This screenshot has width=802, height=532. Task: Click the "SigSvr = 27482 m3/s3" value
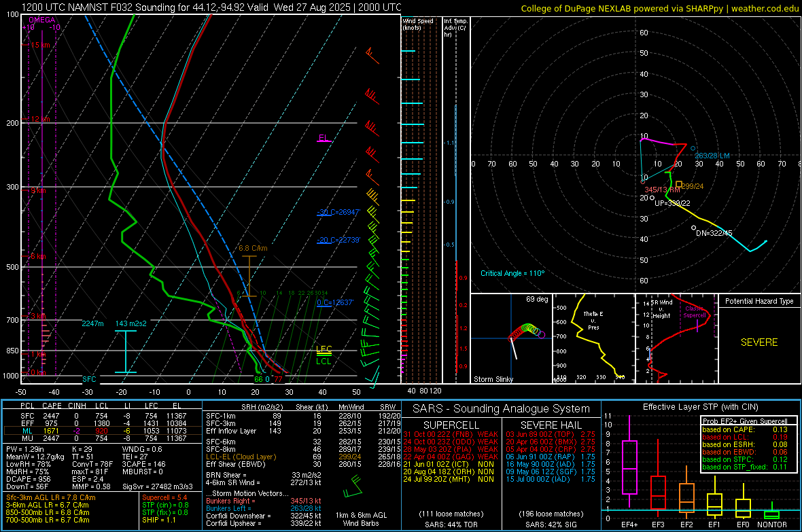tap(157, 486)
